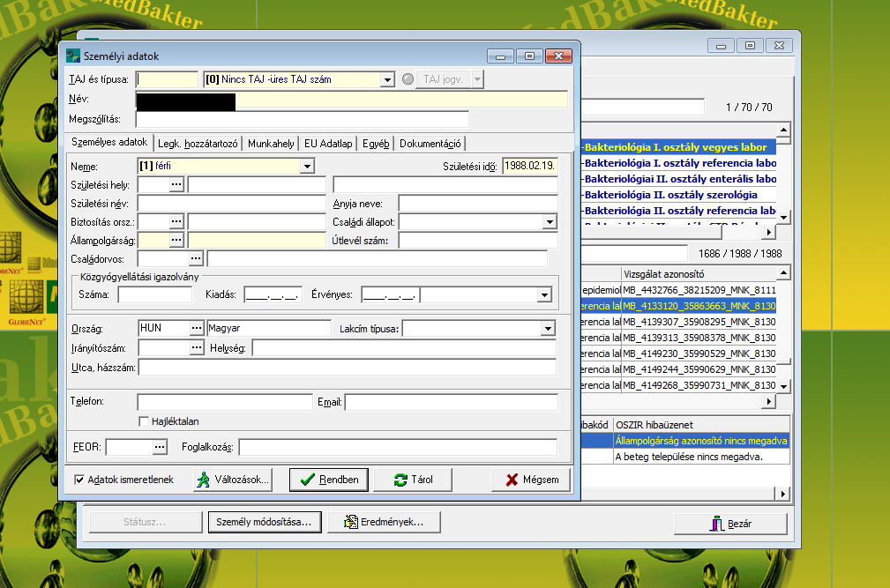Click the Email input field
The width and height of the screenshot is (890, 588).
452,402
